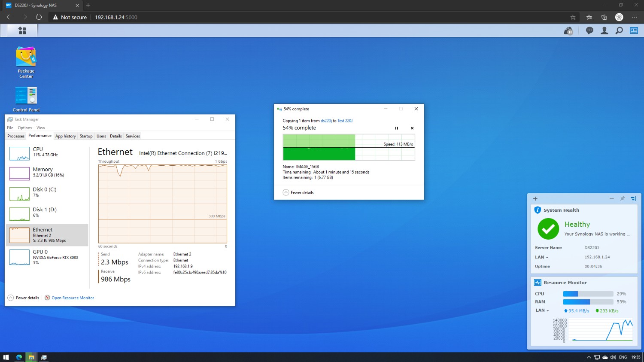644x362 pixels.
Task: Click LAN traffic chart in DSM widget
Action: (600, 330)
